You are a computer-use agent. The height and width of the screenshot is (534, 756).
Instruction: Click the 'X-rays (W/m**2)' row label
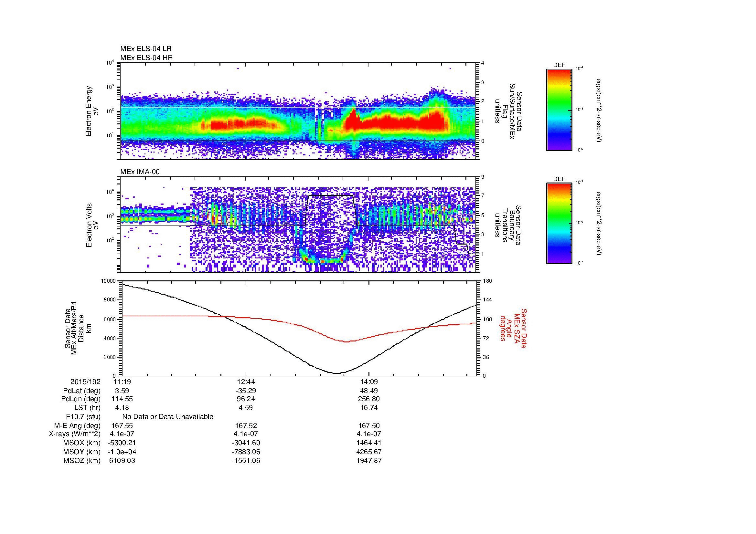click(x=75, y=434)
